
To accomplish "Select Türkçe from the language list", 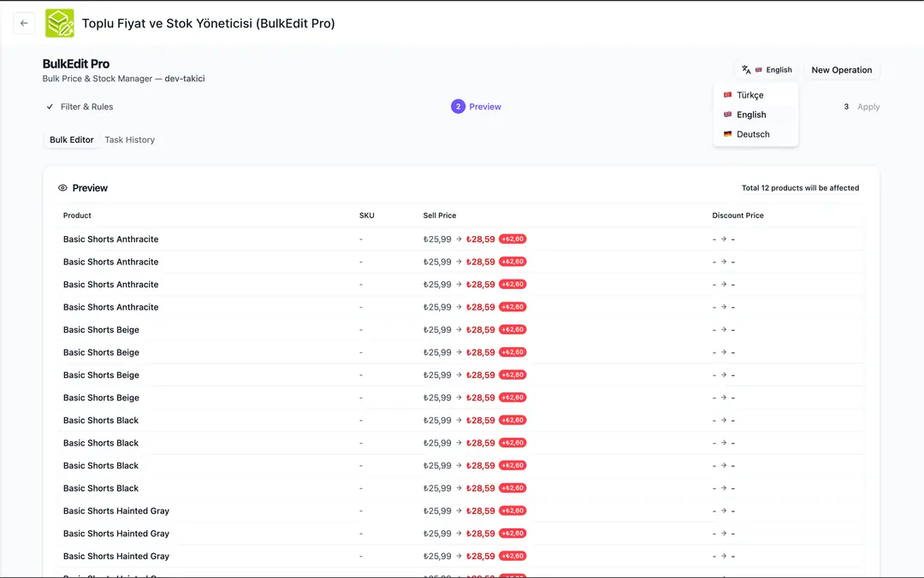I will tap(750, 95).
